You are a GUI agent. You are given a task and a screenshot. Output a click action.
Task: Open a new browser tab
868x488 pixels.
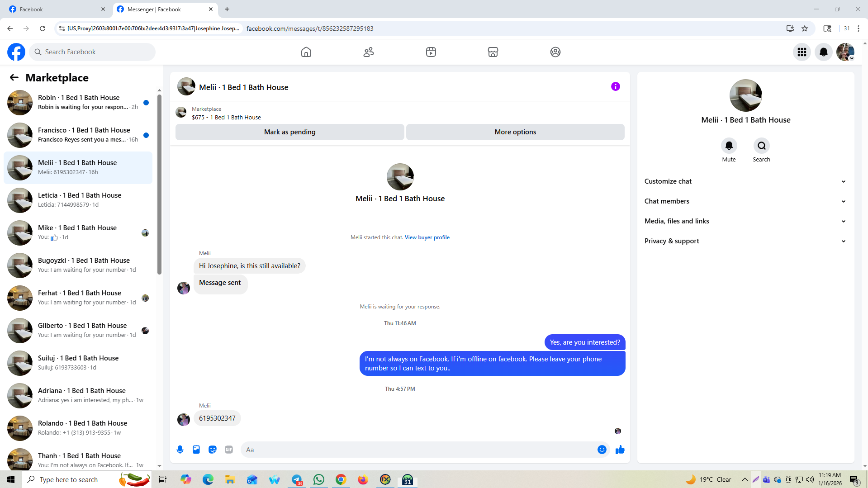point(227,9)
